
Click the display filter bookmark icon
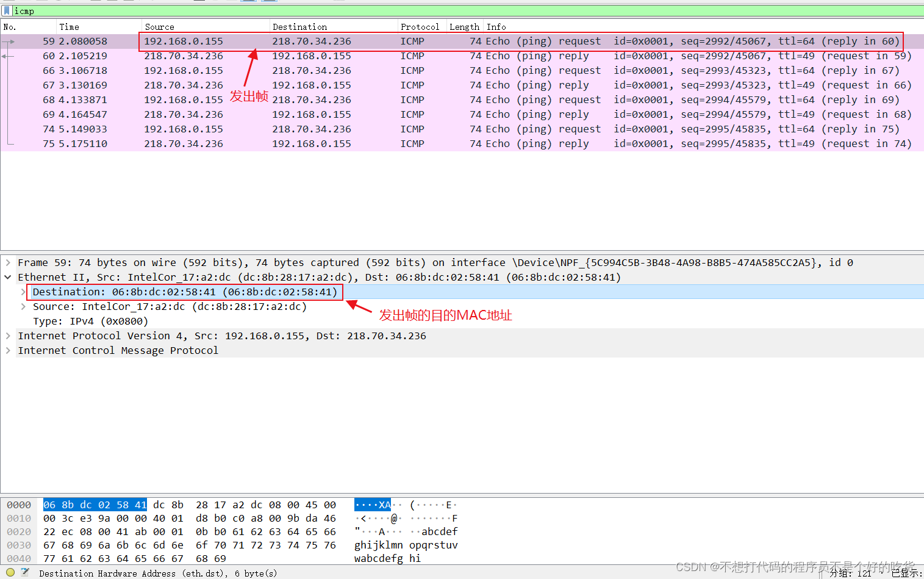click(7, 11)
